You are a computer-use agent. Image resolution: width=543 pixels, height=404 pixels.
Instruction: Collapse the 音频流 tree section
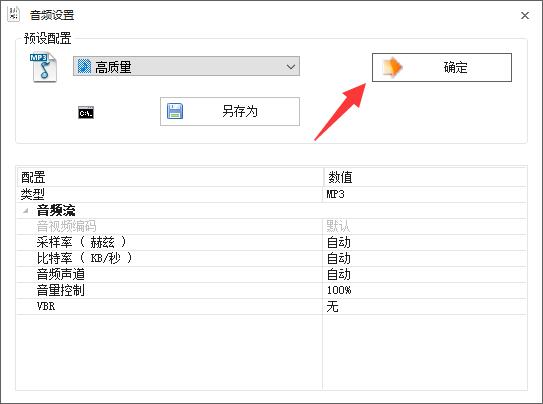(25, 210)
